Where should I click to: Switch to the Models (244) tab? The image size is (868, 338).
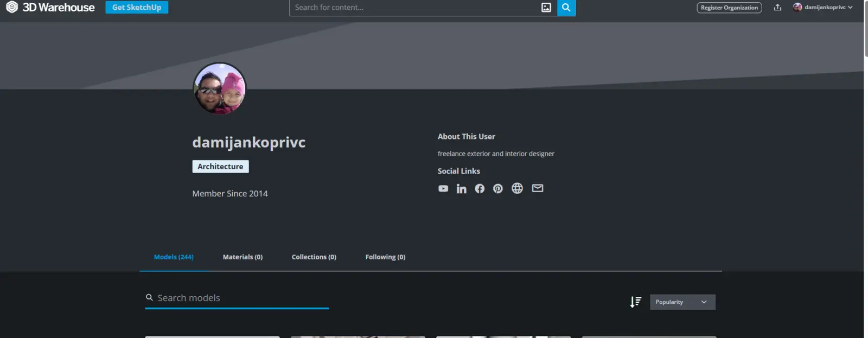[174, 257]
